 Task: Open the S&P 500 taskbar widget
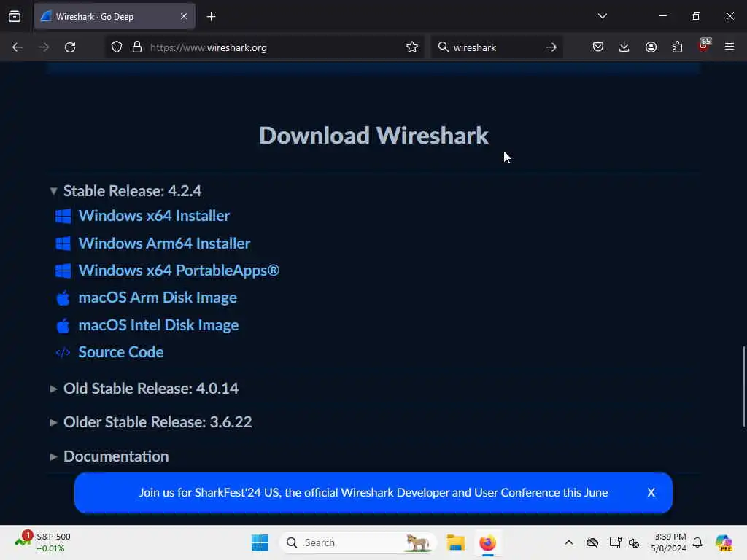42,542
